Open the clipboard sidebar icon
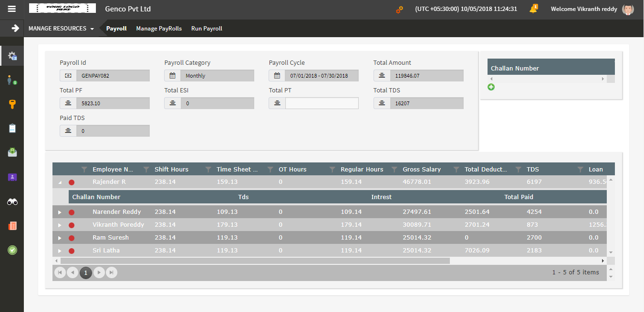The height and width of the screenshot is (312, 644). pyautogui.click(x=12, y=128)
